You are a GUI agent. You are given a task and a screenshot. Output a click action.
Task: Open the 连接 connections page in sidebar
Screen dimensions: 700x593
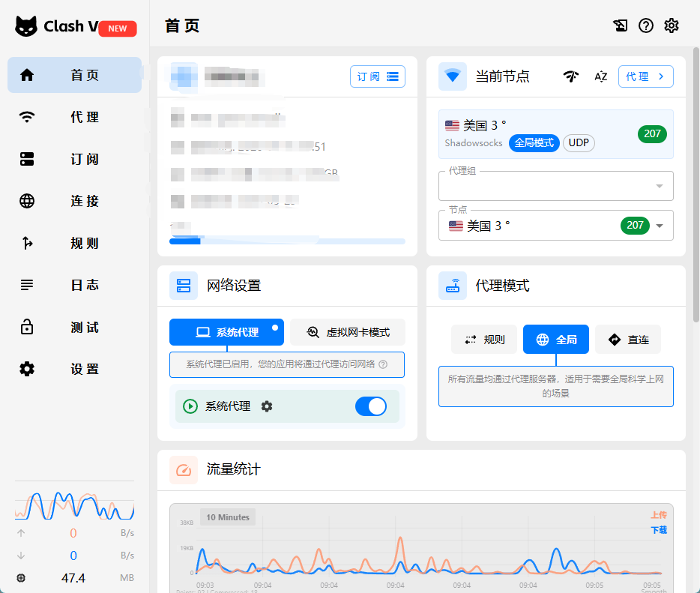point(74,201)
